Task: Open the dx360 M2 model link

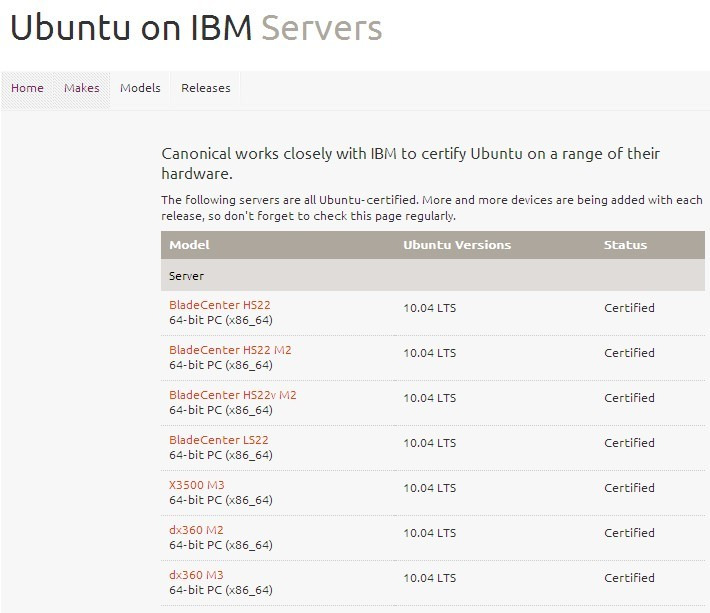Action: [x=196, y=530]
